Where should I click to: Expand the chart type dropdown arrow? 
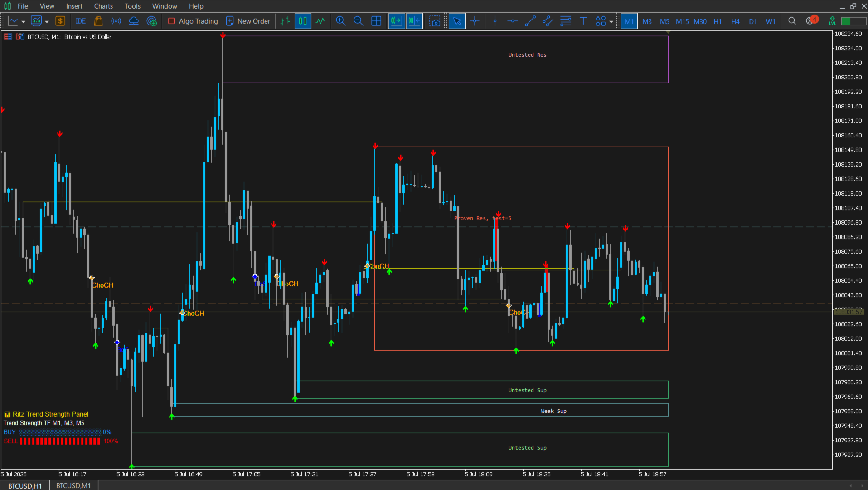(23, 22)
